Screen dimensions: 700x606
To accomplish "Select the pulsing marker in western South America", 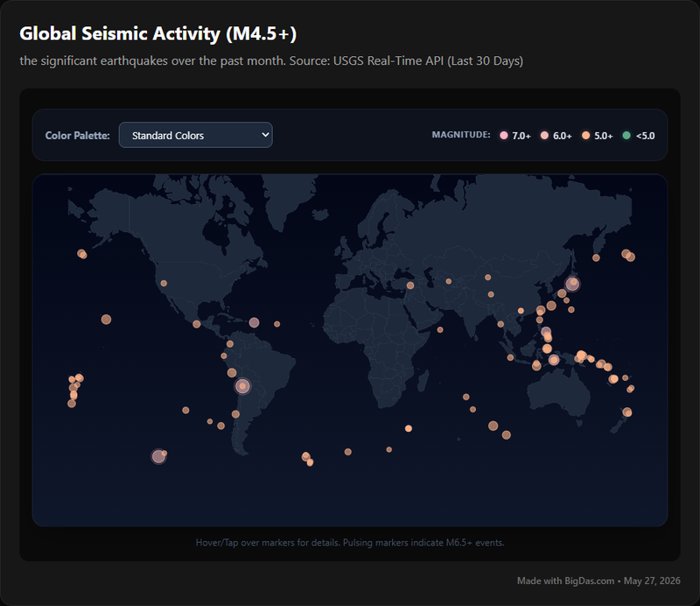I will coord(242,386).
